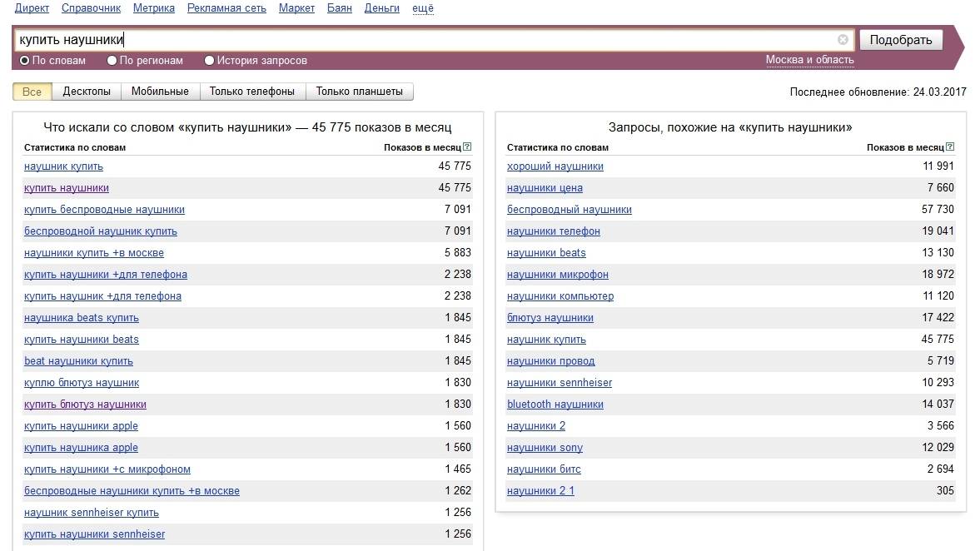Click into the keyword search input field
The width and height of the screenshot is (980, 551).
pyautogui.click(x=416, y=40)
